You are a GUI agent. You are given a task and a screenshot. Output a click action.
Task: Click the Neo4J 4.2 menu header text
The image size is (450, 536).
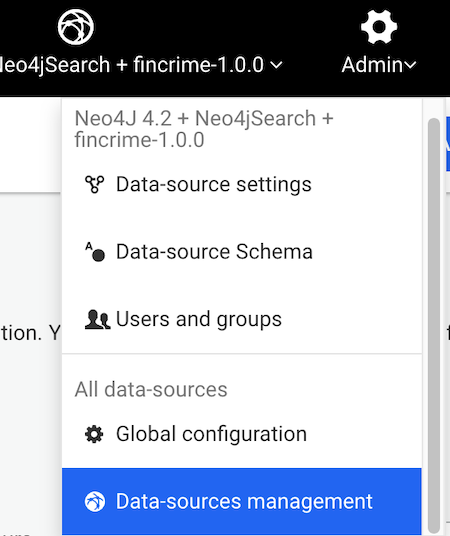204,129
